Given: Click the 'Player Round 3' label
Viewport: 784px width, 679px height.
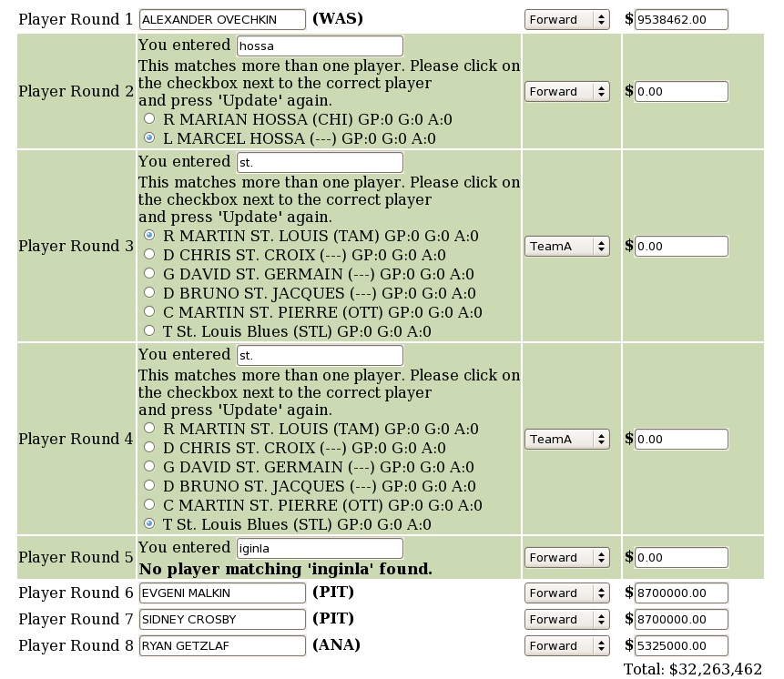Looking at the screenshot, I should point(76,247).
